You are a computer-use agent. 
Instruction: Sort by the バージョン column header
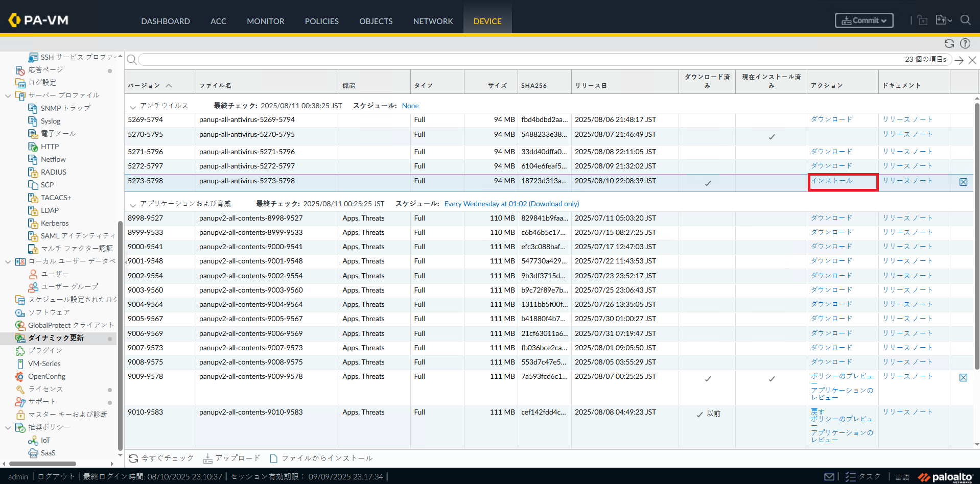coord(144,85)
